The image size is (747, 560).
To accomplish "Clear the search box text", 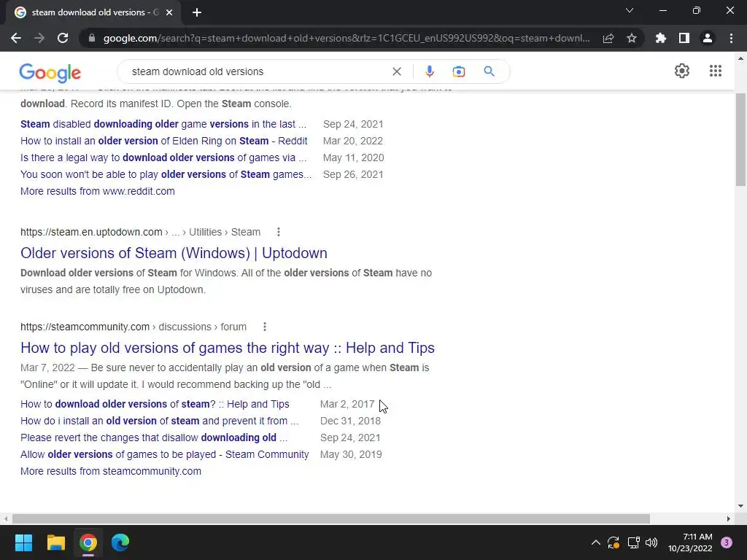I will pos(396,71).
